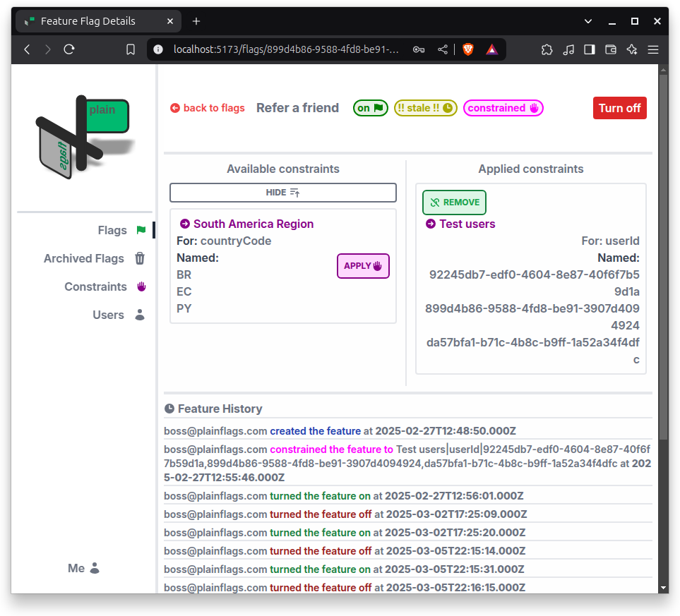
Task: Click the hand icon in the constrained badge
Action: tap(535, 108)
